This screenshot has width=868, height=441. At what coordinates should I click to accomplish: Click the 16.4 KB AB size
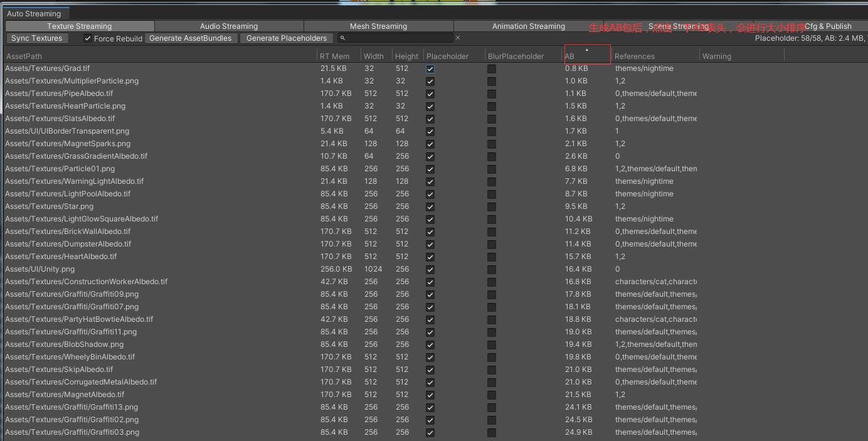578,269
